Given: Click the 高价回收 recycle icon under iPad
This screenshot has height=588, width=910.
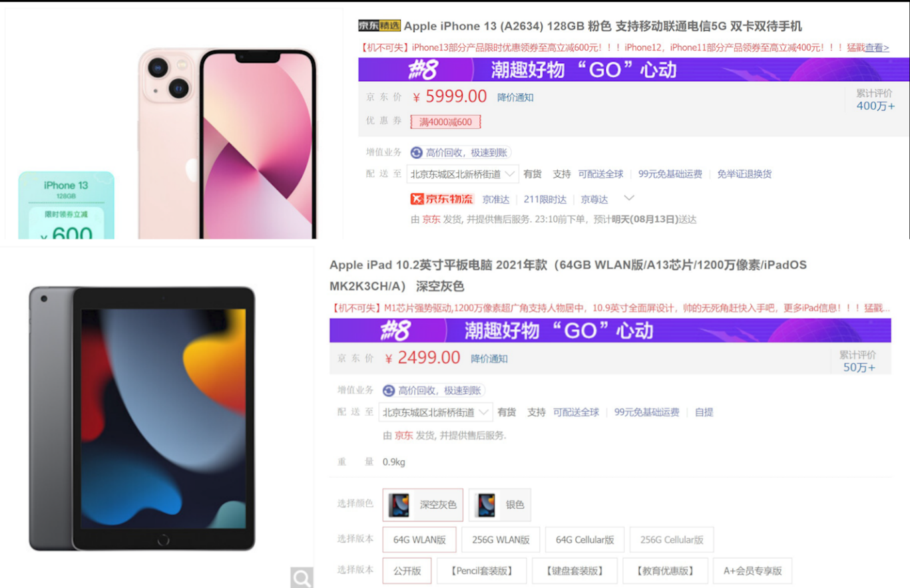Looking at the screenshot, I should [389, 390].
